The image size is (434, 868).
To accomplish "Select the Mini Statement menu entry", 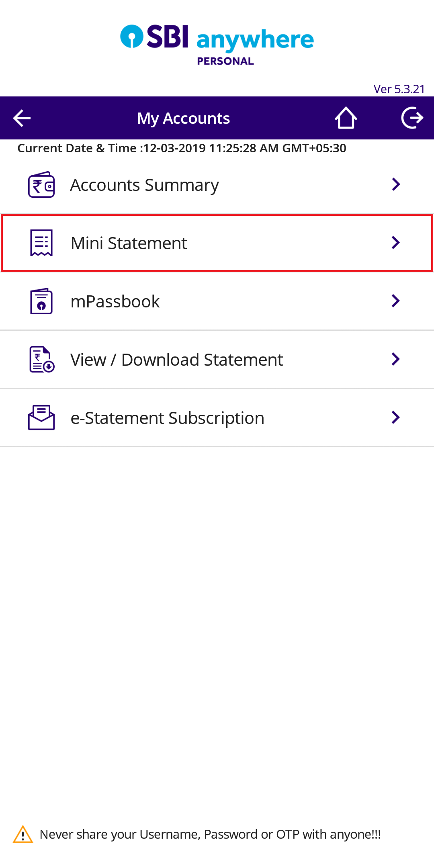I will [217, 243].
